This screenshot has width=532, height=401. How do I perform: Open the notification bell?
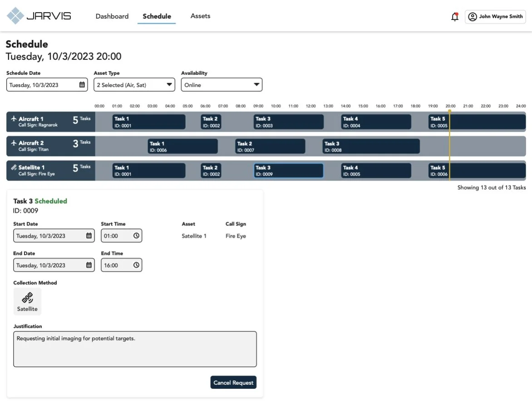(454, 16)
